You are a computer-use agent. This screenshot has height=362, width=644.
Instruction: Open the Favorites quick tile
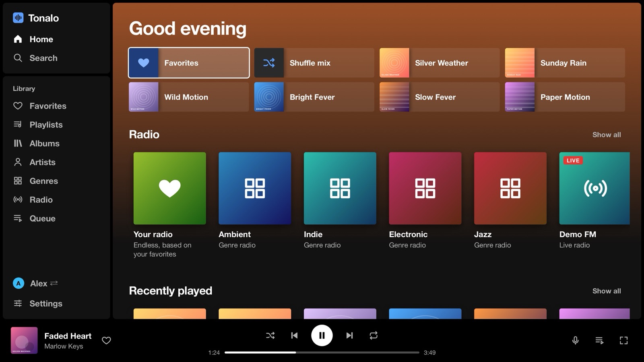click(x=189, y=63)
